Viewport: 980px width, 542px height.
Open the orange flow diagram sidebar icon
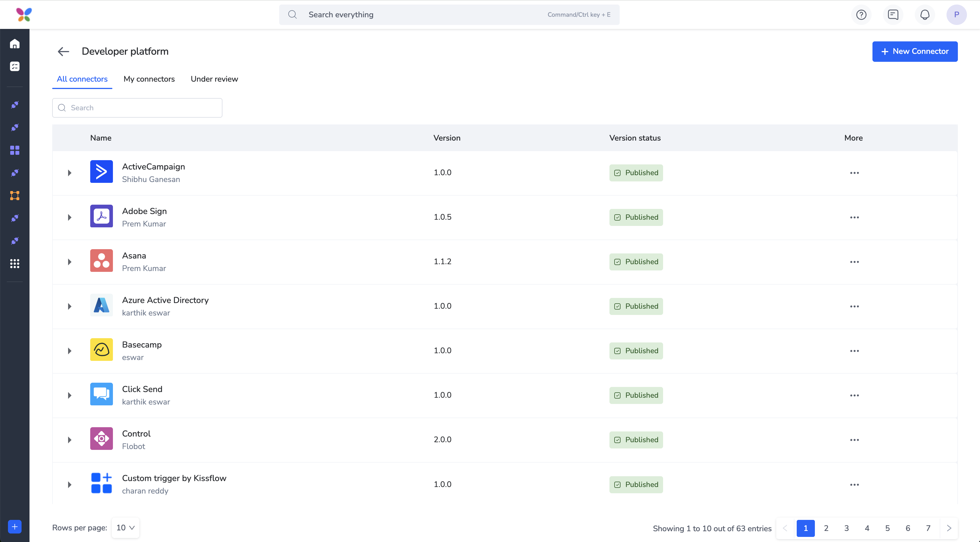pyautogui.click(x=15, y=195)
